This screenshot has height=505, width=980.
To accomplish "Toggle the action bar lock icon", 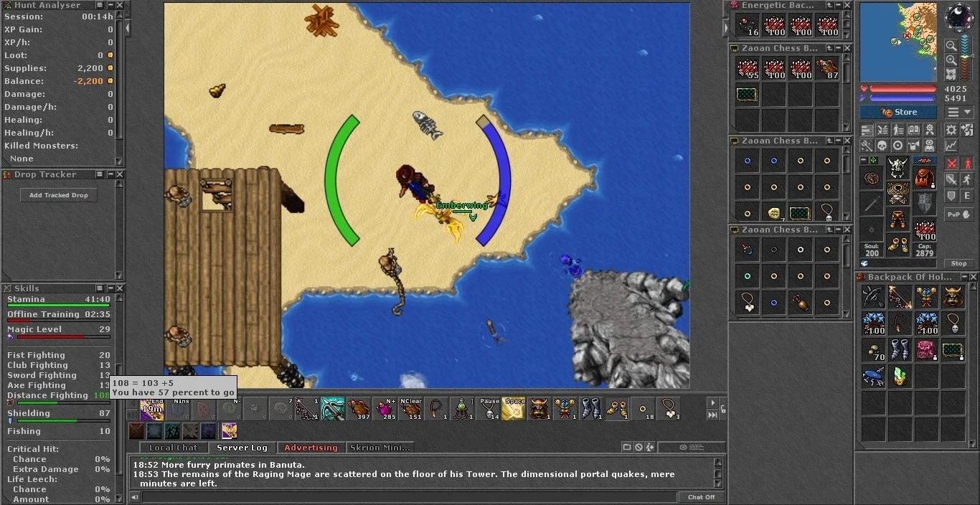I will [x=722, y=409].
